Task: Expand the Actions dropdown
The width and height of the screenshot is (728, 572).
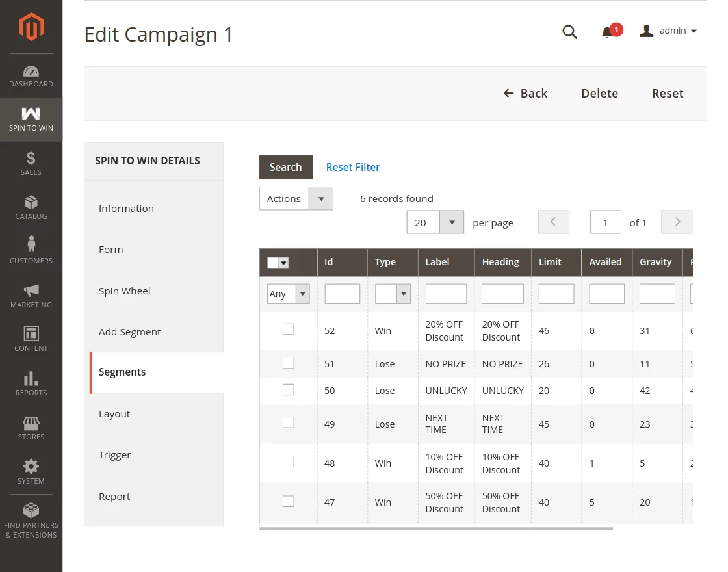Action: pos(296,199)
